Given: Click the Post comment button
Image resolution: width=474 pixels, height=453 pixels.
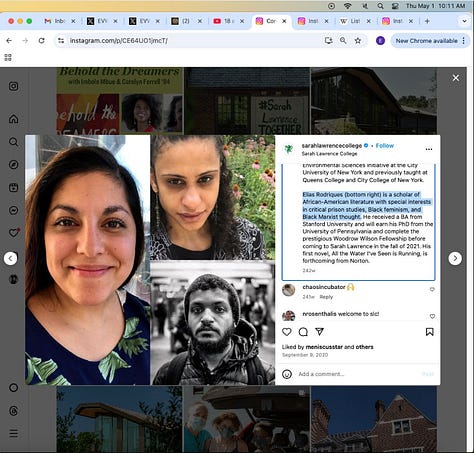Looking at the screenshot, I should coord(428,374).
